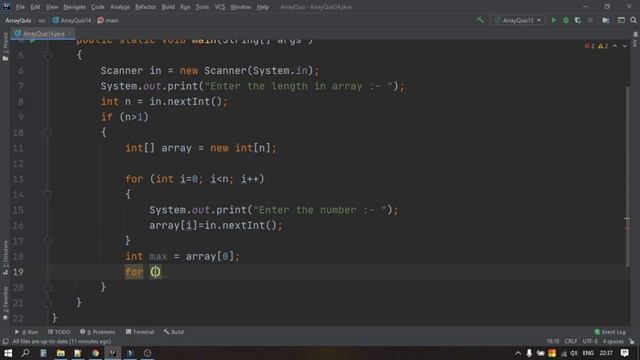Go to next highlighted error arrow
This screenshot has height=360, width=640.
click(624, 46)
